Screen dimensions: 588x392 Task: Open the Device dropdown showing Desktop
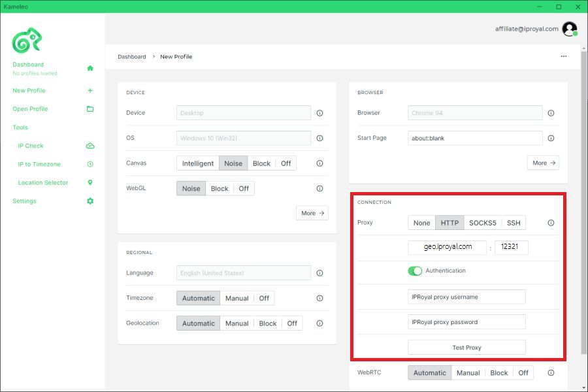pyautogui.click(x=244, y=113)
